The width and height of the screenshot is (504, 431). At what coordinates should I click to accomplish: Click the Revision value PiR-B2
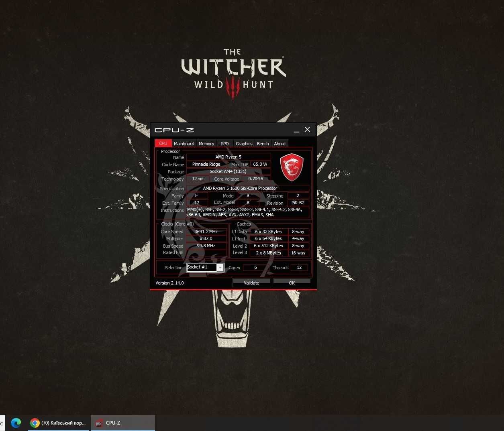tap(298, 203)
